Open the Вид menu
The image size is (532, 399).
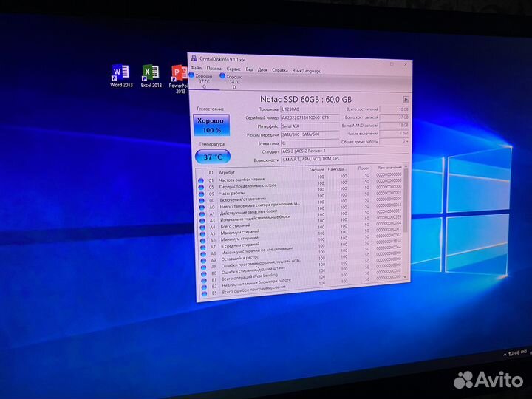[250, 69]
